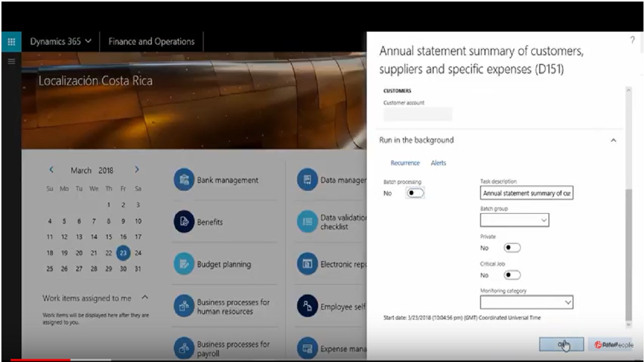Open the Batch group dropdown
The height and width of the screenshot is (362, 644).
tap(514, 220)
